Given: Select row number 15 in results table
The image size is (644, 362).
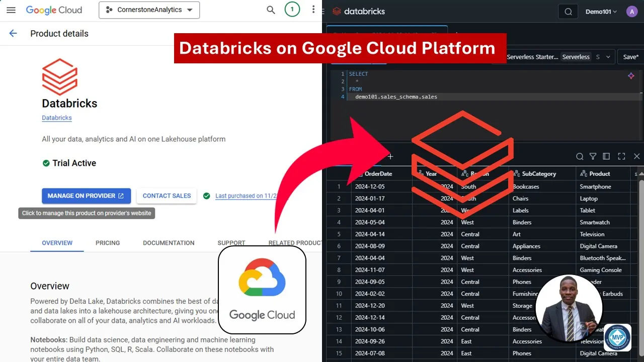Looking at the screenshot, I should (339, 353).
